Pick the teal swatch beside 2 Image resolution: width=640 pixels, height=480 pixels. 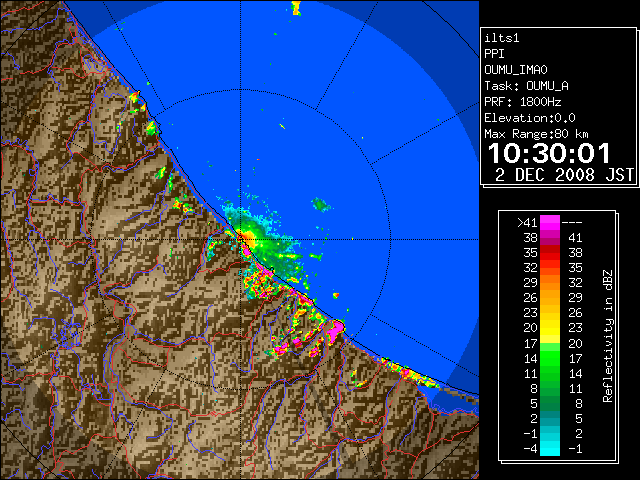point(550,418)
